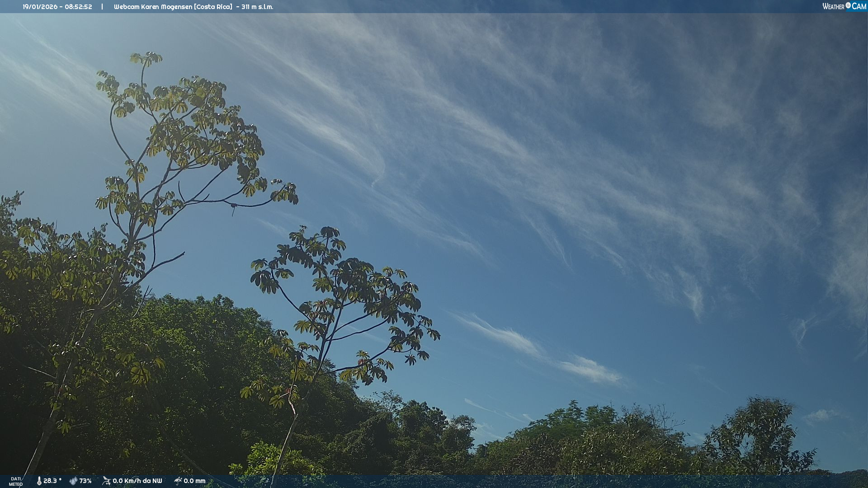Click the vertical separator after the timestamp
The width and height of the screenshot is (868, 488).
[102, 7]
